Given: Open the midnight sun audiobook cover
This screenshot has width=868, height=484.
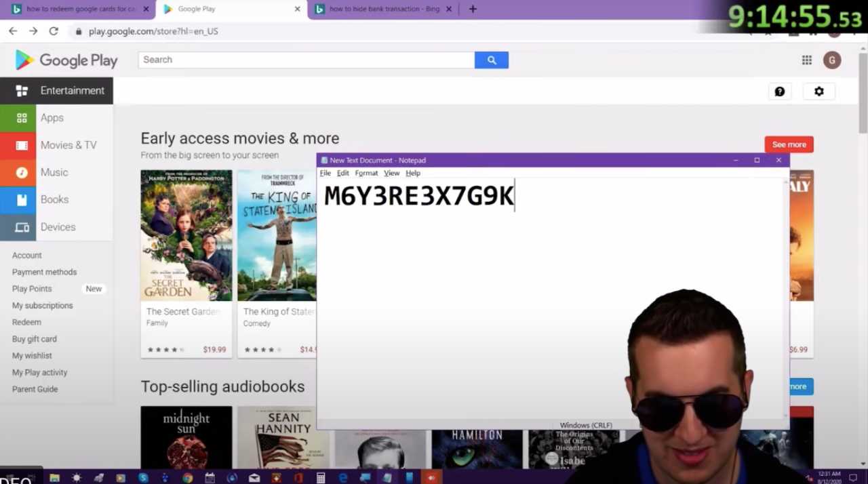Looking at the screenshot, I should point(186,437).
